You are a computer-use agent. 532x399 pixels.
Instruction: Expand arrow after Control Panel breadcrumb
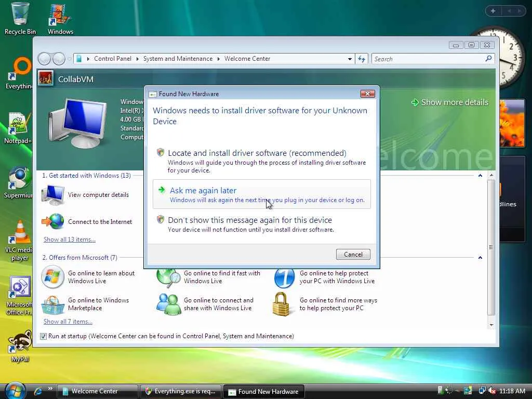coord(137,59)
